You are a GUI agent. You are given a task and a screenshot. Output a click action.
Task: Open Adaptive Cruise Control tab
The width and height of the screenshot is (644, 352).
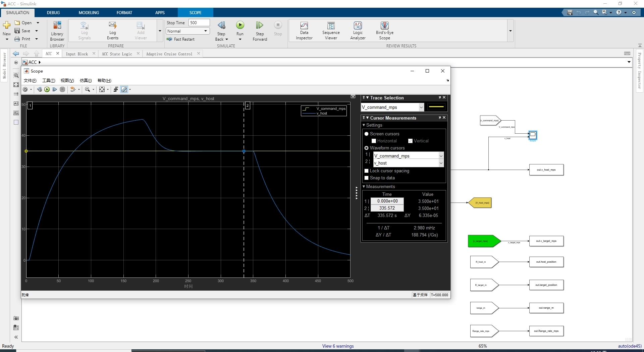[169, 54]
